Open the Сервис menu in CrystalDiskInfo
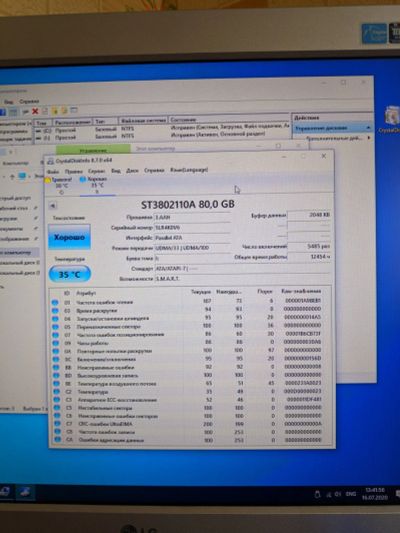 (x=97, y=171)
